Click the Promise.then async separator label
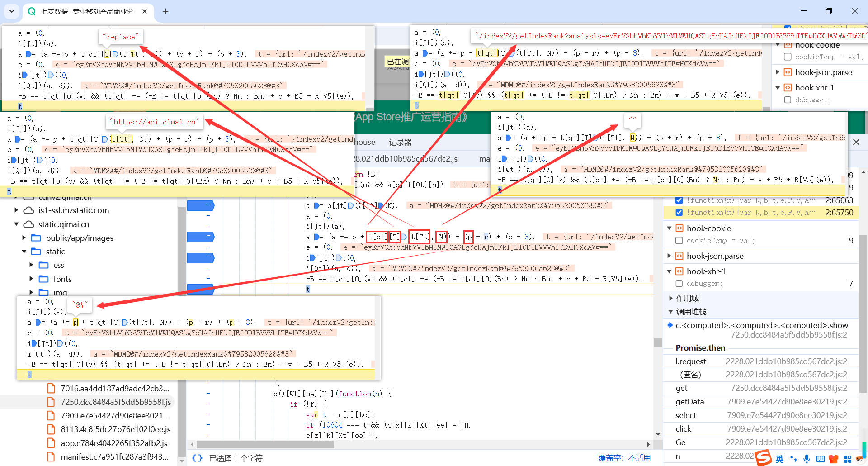The image size is (868, 466). (700, 347)
